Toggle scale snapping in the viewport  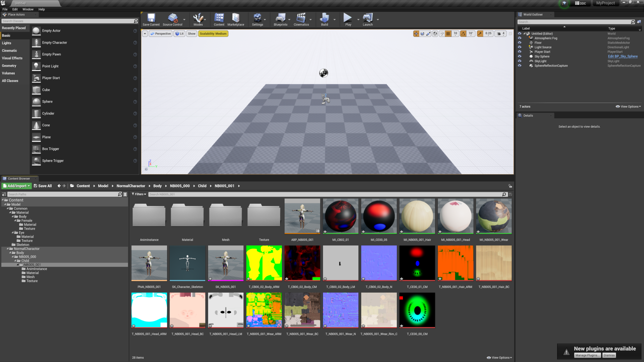click(480, 34)
